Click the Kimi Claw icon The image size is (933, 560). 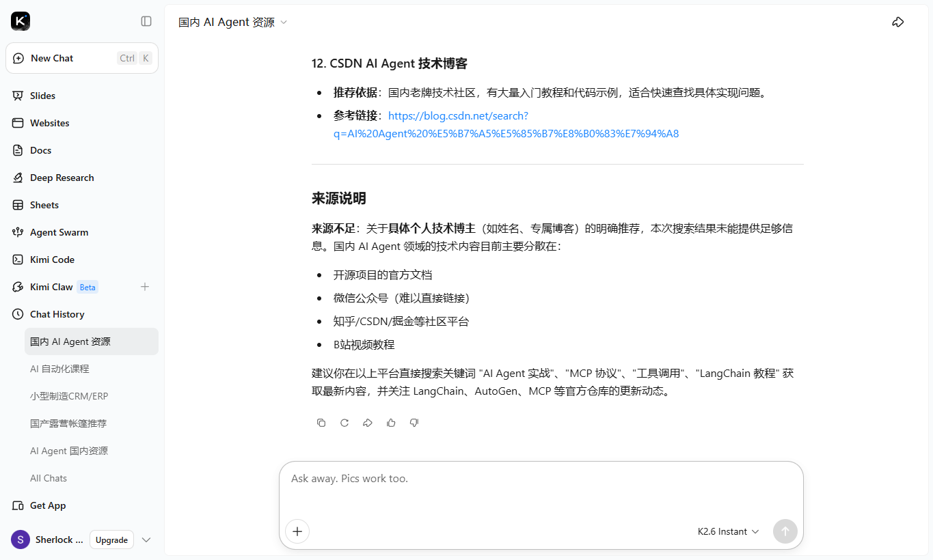coord(18,287)
